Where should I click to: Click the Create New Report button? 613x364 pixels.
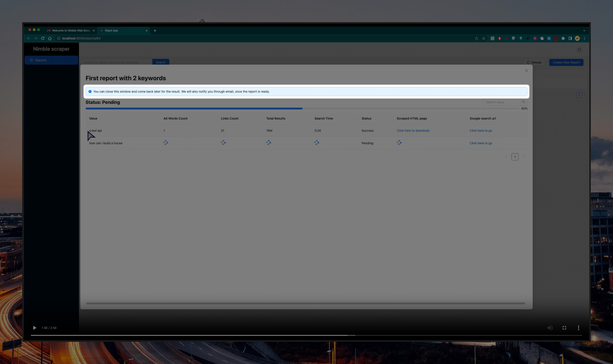566,62
